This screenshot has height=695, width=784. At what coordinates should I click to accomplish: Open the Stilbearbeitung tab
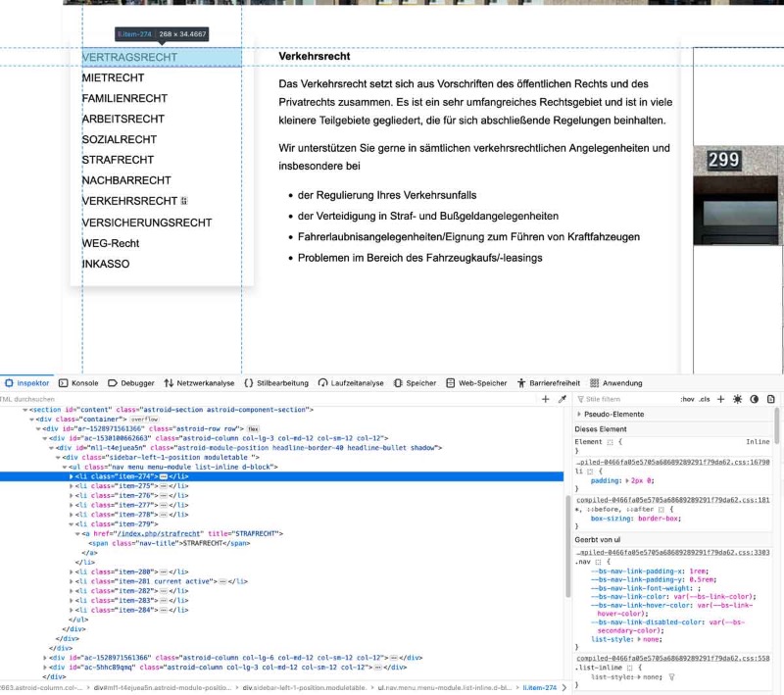pyautogui.click(x=276, y=383)
